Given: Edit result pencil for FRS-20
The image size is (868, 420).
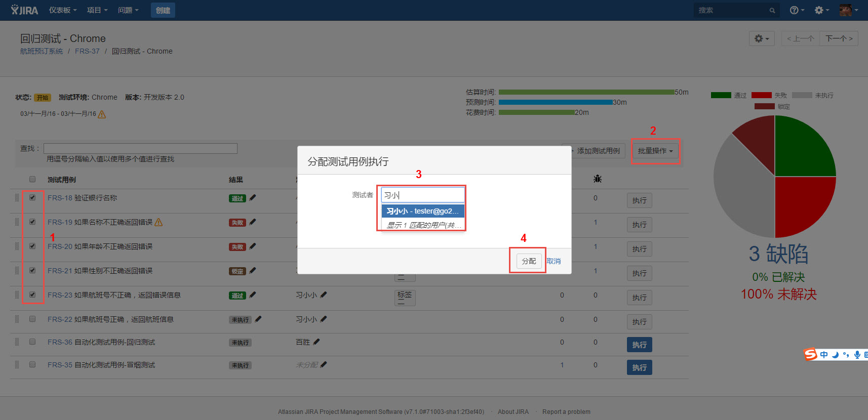Looking at the screenshot, I should (x=253, y=246).
